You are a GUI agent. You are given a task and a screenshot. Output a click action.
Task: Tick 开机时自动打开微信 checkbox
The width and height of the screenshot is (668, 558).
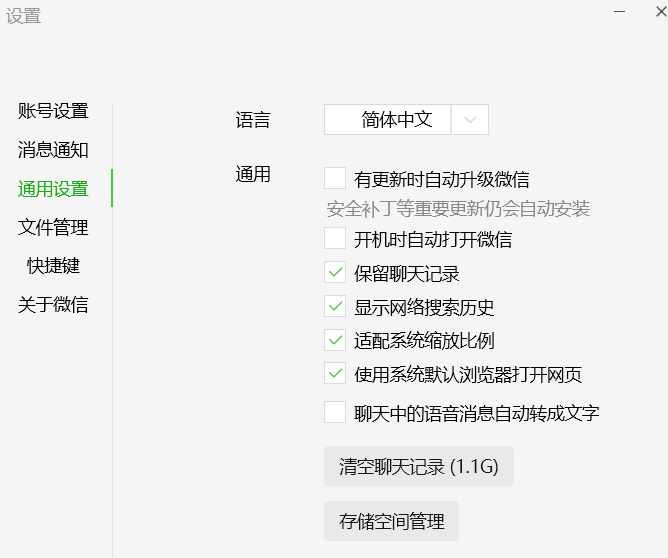tap(335, 238)
